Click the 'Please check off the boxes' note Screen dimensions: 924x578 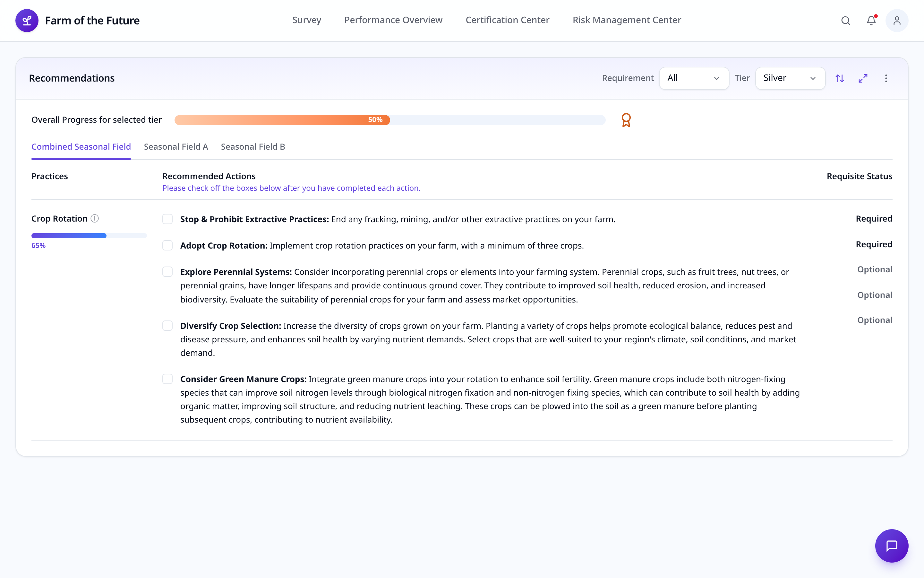(x=291, y=188)
